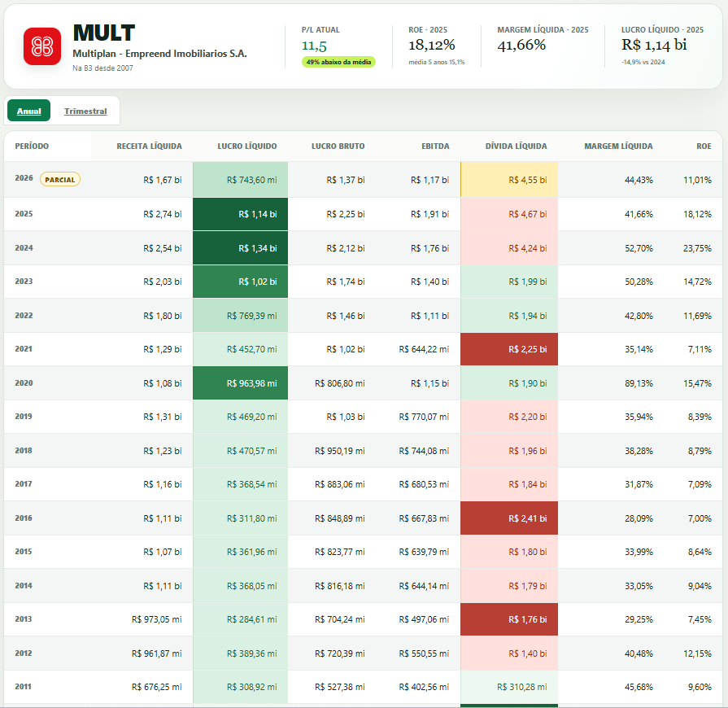Click the EBITDA column header
728x708 pixels.
[x=435, y=146]
